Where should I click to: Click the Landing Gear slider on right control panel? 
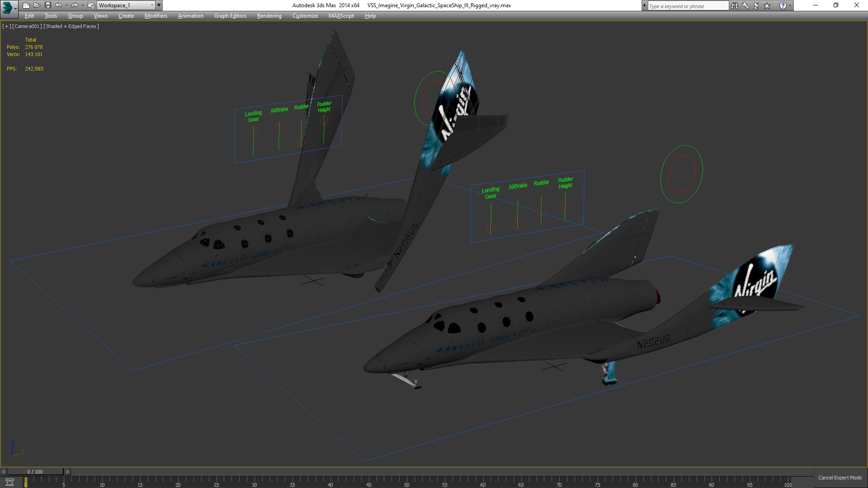coord(491,229)
